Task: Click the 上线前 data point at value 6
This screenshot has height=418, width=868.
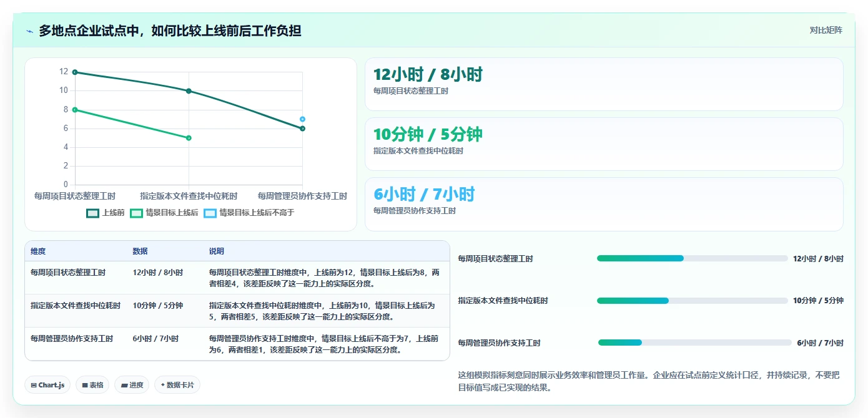Action: click(302, 129)
